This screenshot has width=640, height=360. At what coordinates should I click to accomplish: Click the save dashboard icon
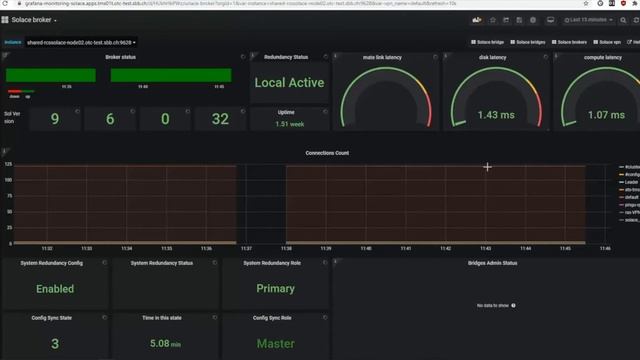[519, 20]
